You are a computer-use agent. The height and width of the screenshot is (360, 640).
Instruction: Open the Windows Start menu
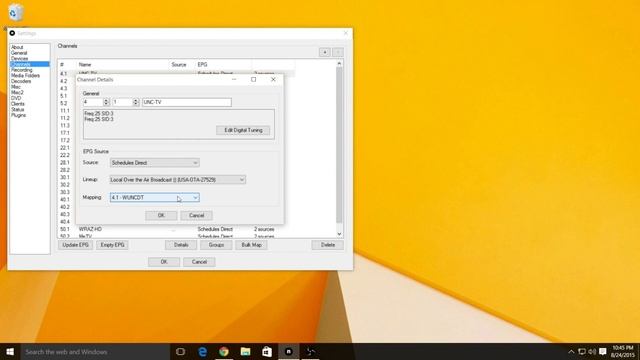10,351
